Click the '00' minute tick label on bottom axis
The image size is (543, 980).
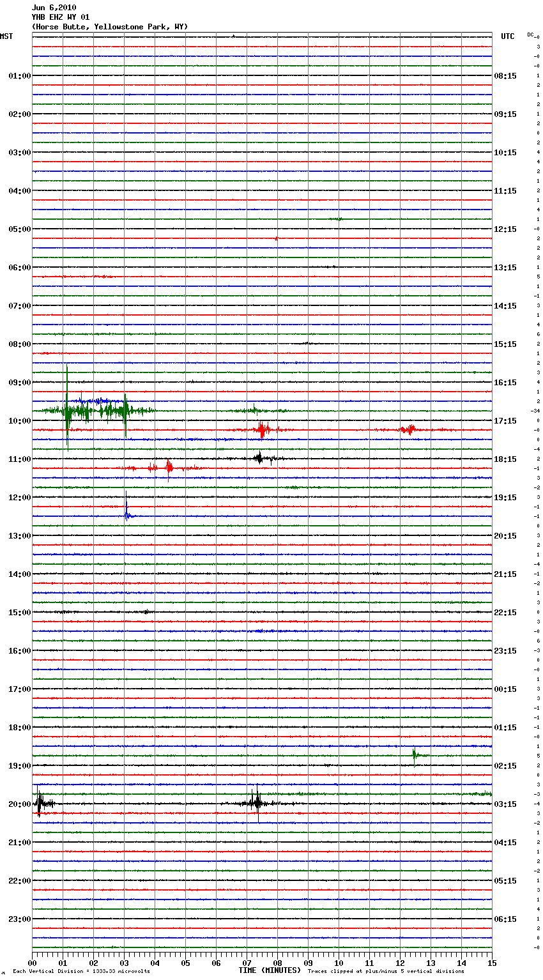pos(32,963)
